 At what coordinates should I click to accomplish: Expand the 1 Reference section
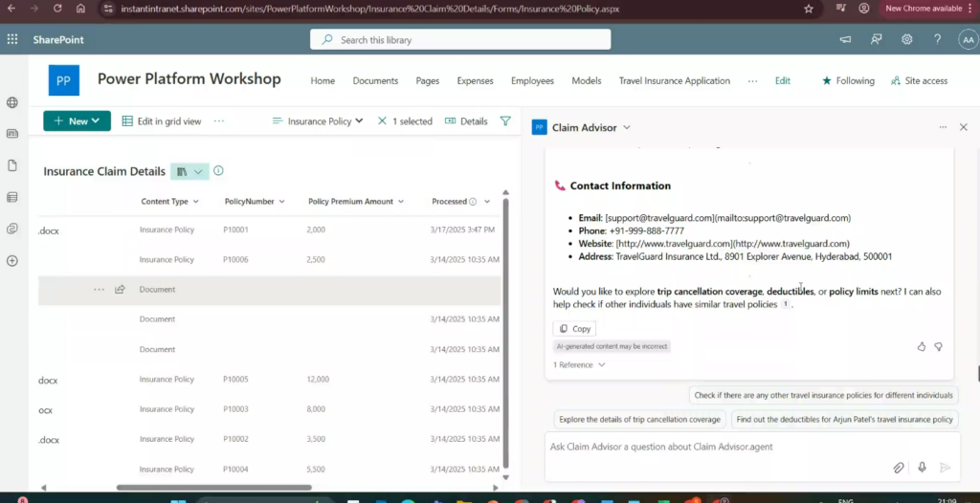tap(579, 365)
